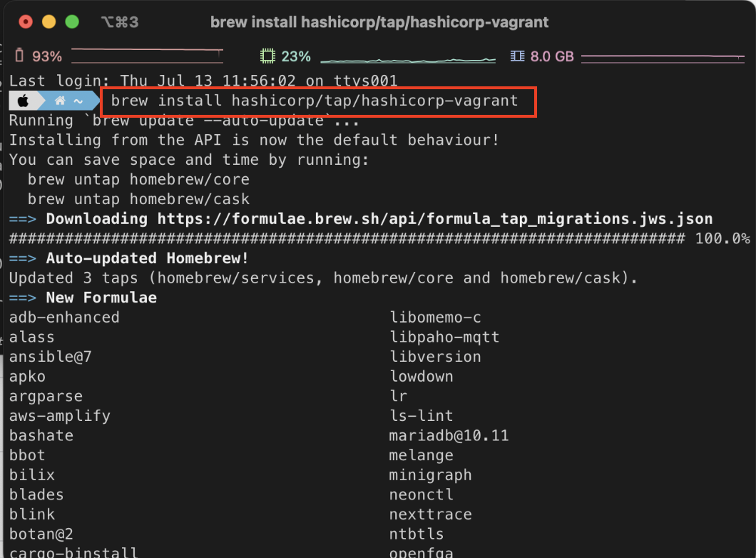Screen dimensions: 756x558
Task: Click formula name libpaho-mqtt
Action: tap(444, 337)
